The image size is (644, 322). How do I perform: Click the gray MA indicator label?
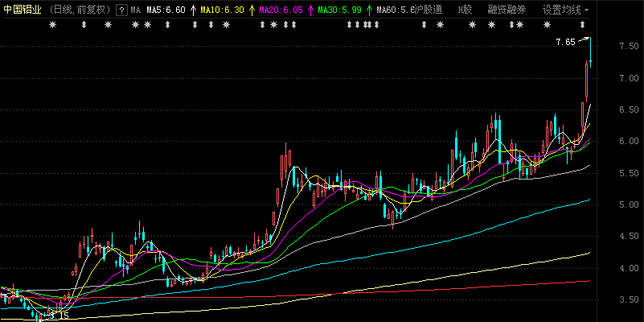pos(135,10)
